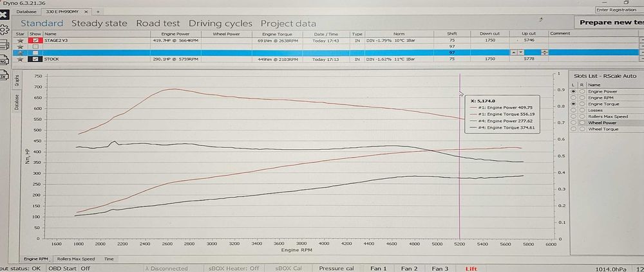
Task: Toggle Fan 1 in status bar
Action: [379, 268]
